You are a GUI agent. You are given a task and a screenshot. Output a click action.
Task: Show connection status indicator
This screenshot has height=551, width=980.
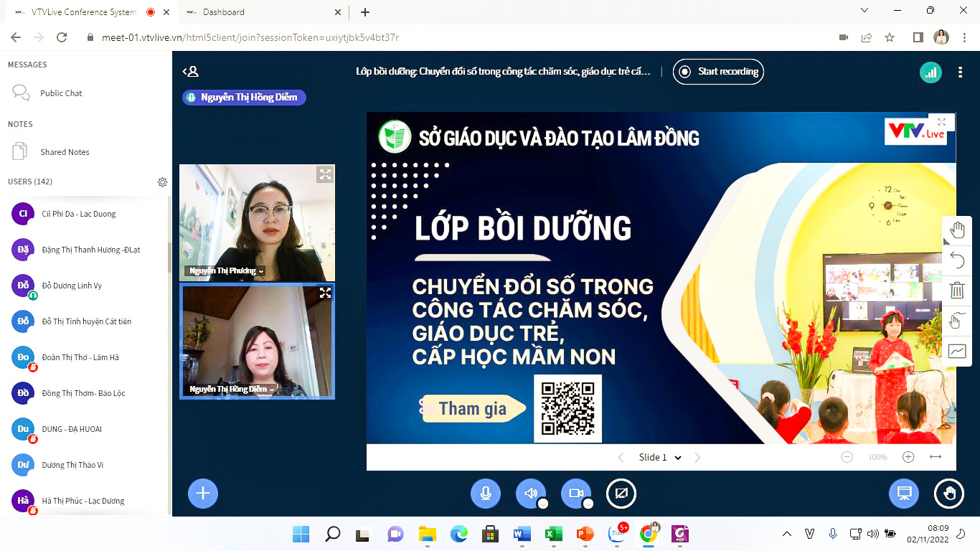(931, 72)
